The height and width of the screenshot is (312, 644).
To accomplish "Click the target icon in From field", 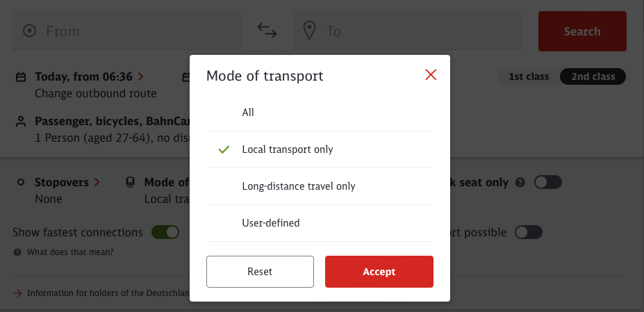I will [30, 31].
